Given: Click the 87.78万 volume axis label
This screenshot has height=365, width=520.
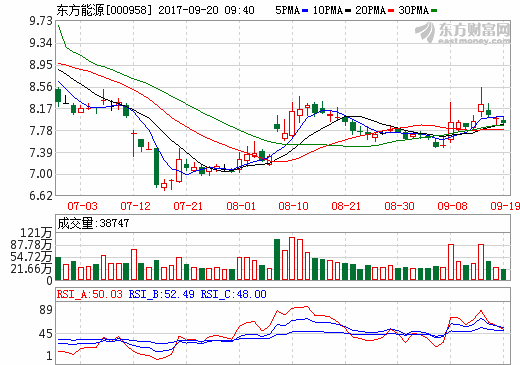Looking at the screenshot, I should (x=31, y=245).
